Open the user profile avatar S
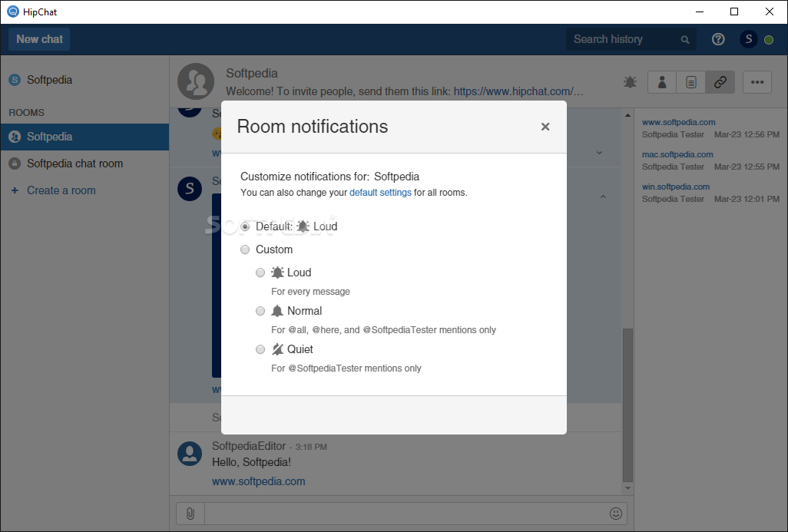This screenshot has height=532, width=788. coord(748,39)
